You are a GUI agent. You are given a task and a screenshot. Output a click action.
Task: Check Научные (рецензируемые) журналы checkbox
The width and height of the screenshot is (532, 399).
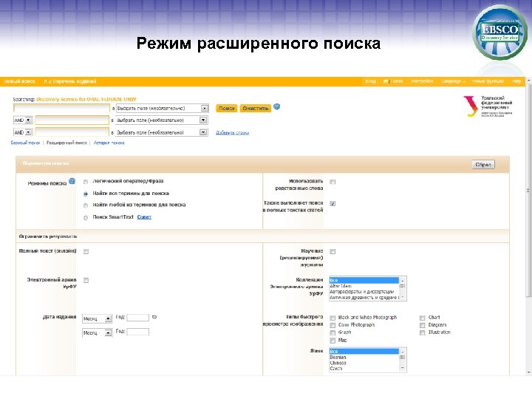click(x=332, y=251)
